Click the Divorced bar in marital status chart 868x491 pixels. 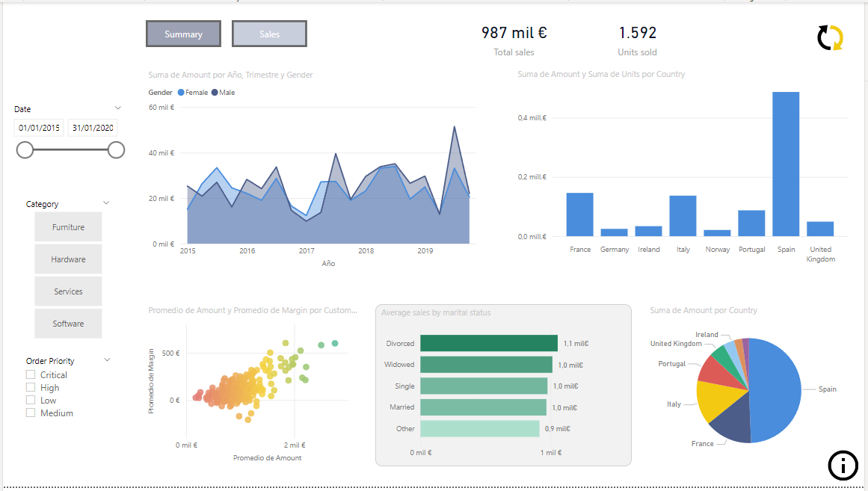click(488, 343)
